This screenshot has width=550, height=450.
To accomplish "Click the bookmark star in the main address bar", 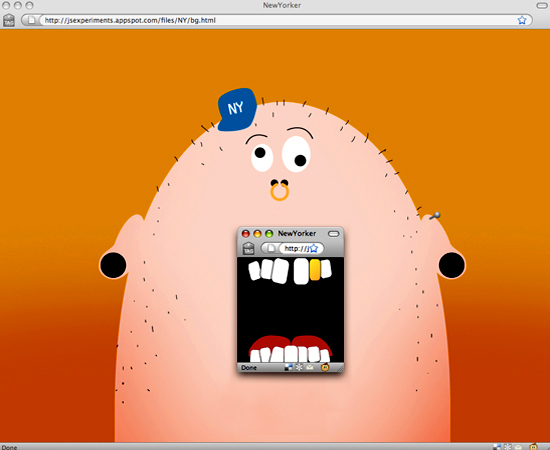I will [x=522, y=20].
